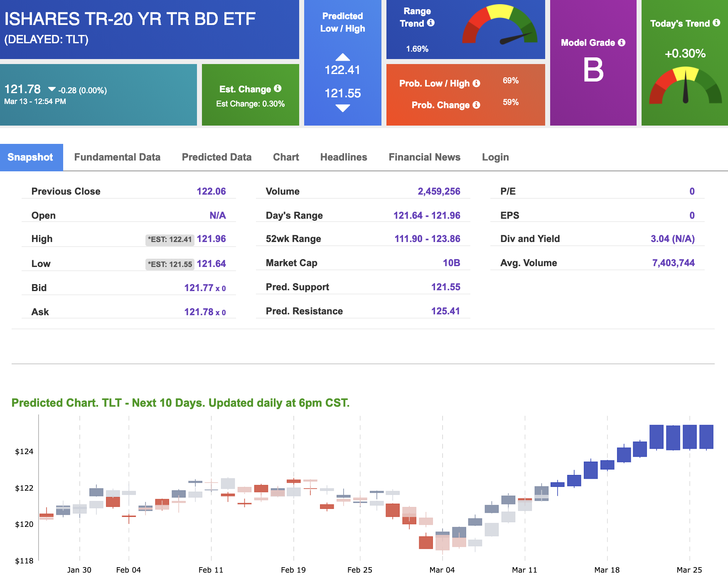
Task: Click the current price 121.78
Action: [x=22, y=89]
